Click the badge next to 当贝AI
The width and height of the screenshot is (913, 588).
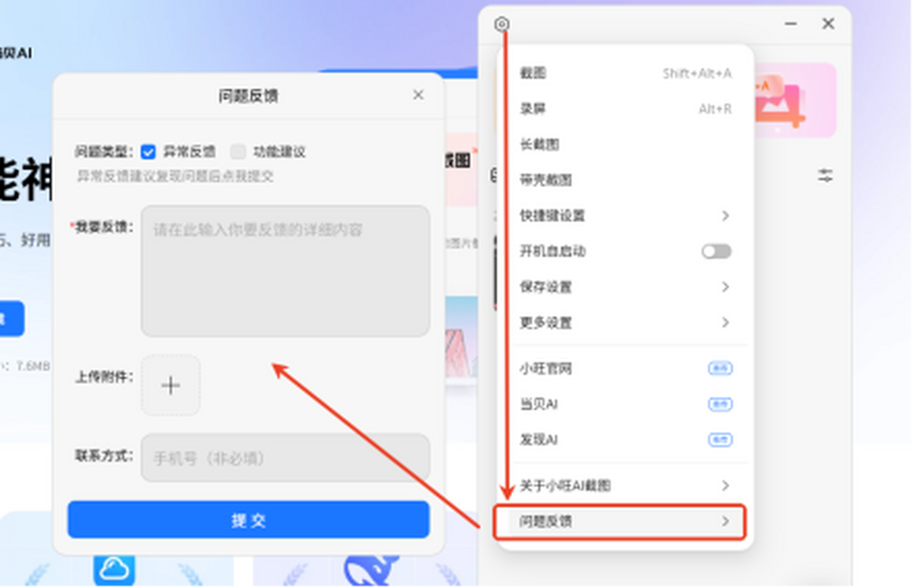[720, 405]
